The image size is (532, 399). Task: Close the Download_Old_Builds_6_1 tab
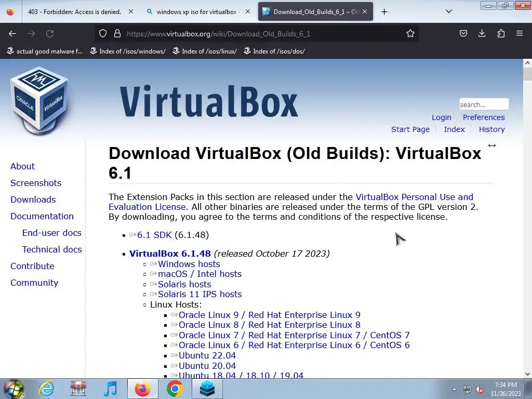(x=365, y=11)
